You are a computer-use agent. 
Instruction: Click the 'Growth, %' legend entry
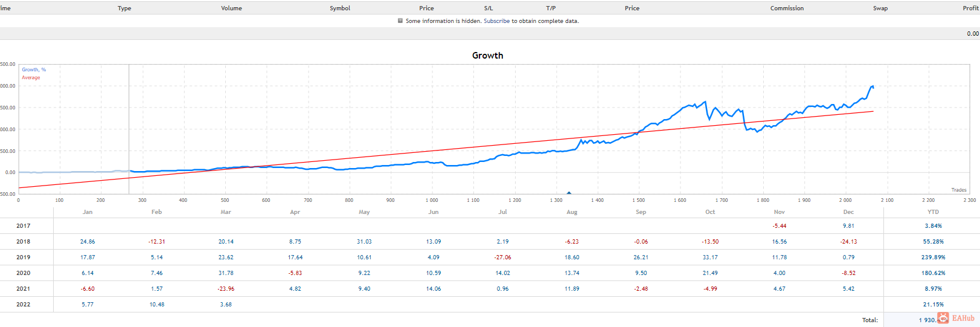(x=34, y=70)
